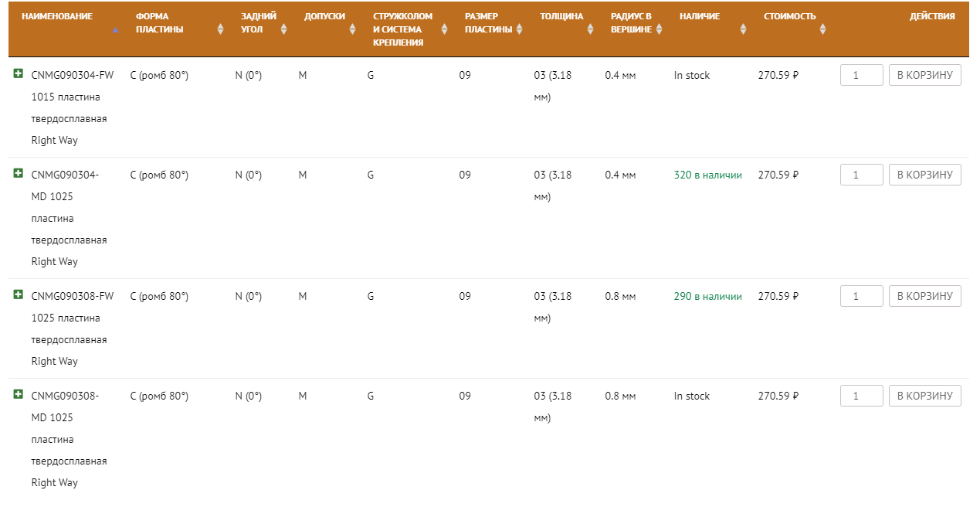Open product CNMG090308-MD 1025 пластина name
Viewport: 980px width, 507px height.
click(x=69, y=439)
